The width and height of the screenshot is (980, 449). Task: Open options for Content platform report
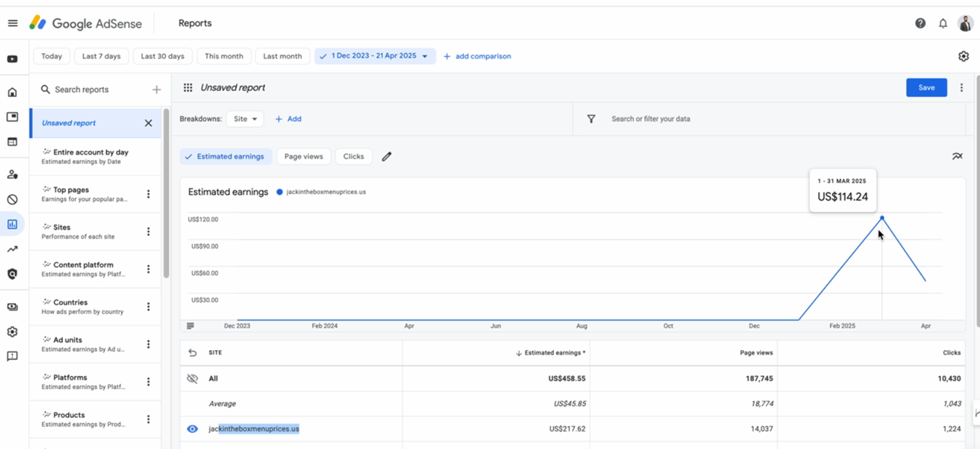[x=148, y=269]
